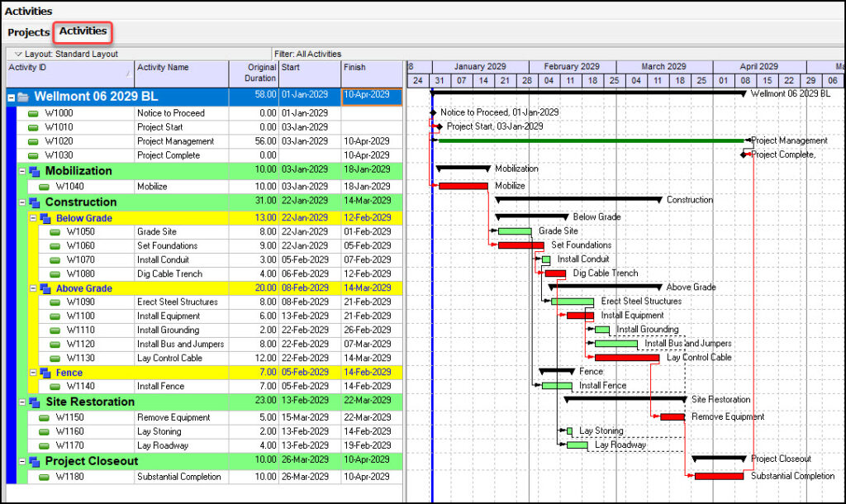Screen dimensions: 846x504
Task: Collapse the Above Grade group
Action: click(x=33, y=288)
